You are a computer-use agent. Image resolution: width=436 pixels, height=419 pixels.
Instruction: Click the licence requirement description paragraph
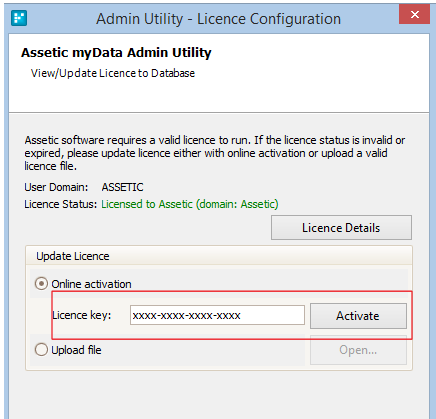214,153
